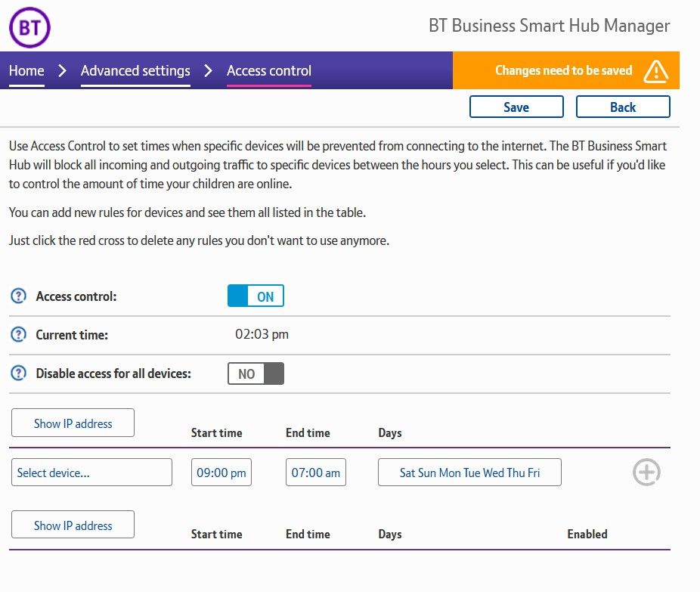Click the Back button
700x592 pixels.
pos(623,107)
